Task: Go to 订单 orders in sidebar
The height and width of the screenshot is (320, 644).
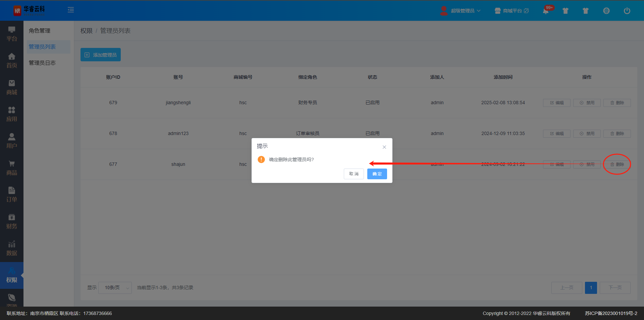Action: tap(12, 195)
